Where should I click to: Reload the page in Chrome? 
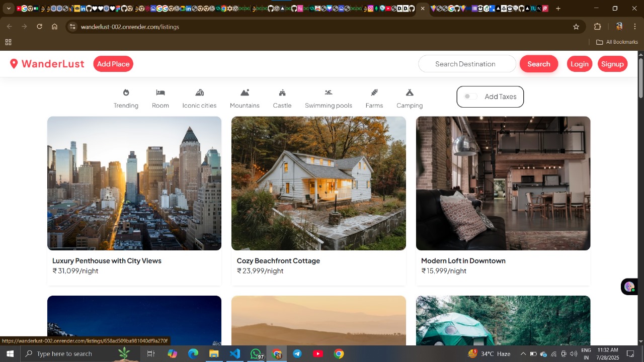pyautogui.click(x=39, y=27)
